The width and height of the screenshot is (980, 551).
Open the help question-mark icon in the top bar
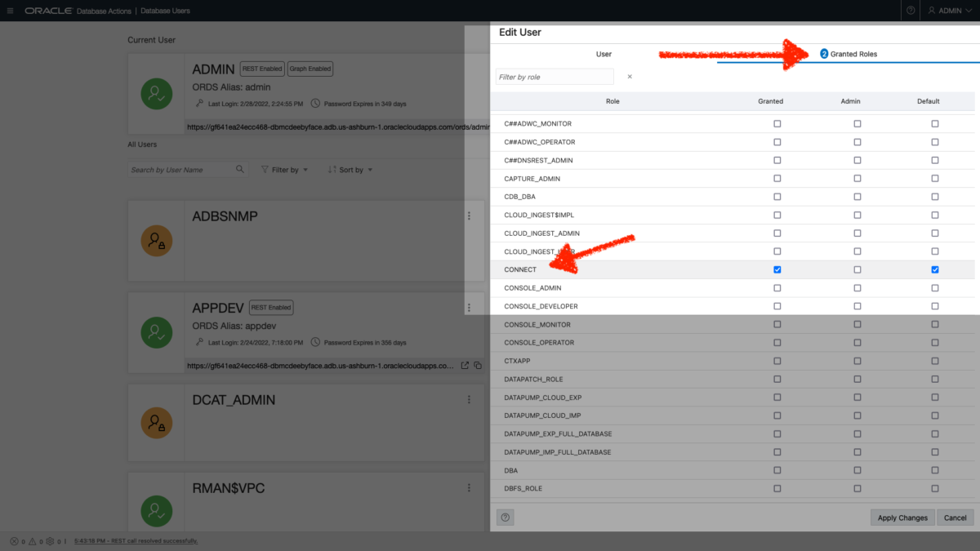909,11
